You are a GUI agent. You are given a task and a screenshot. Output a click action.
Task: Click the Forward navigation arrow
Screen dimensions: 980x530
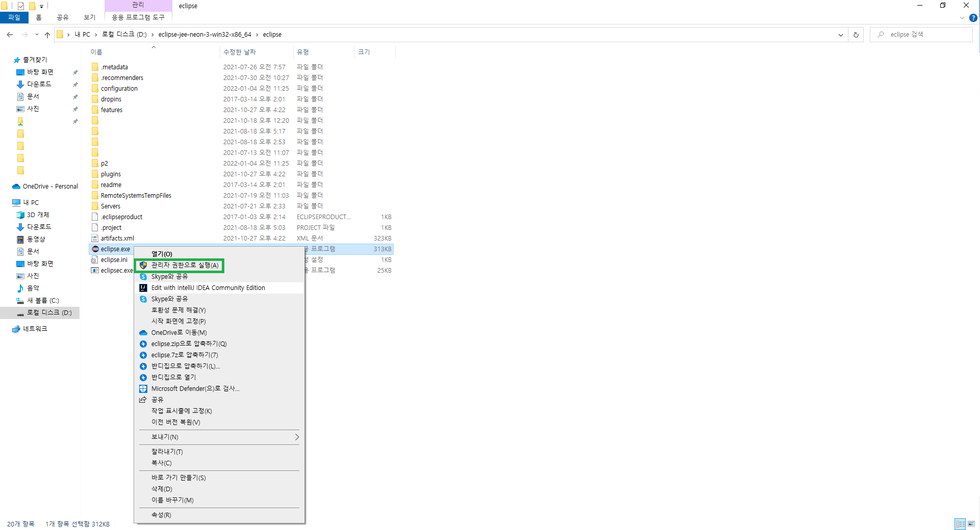24,35
